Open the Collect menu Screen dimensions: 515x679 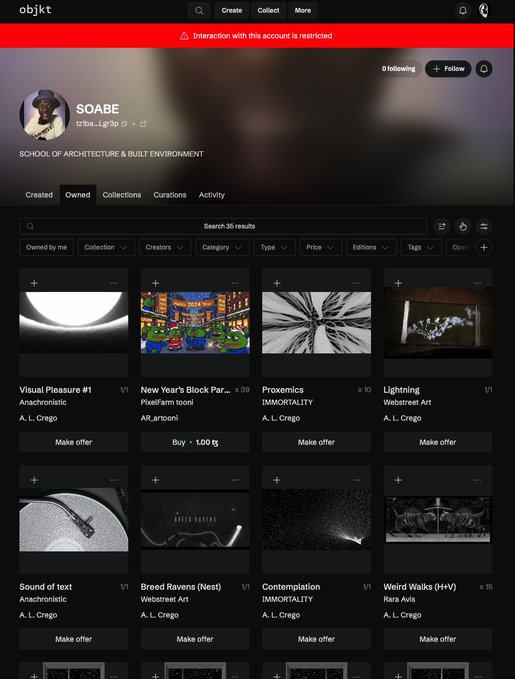pyautogui.click(x=269, y=10)
